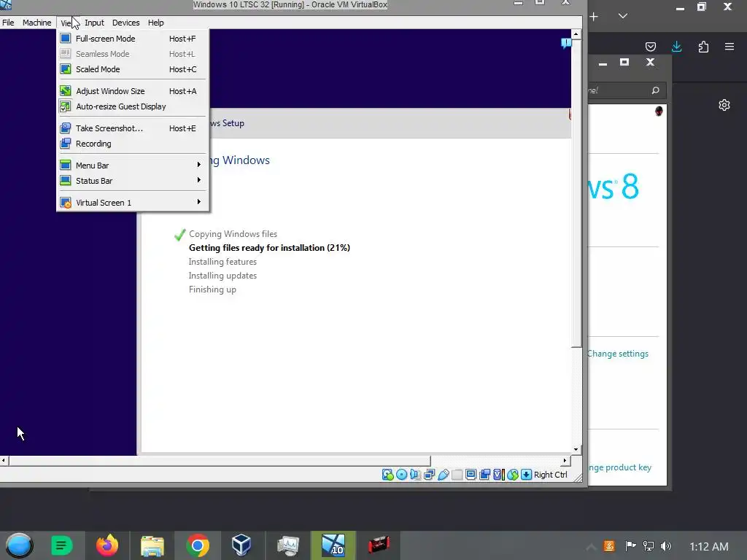747x560 pixels.
Task: Open a new browser tab with plus
Action: [594, 17]
